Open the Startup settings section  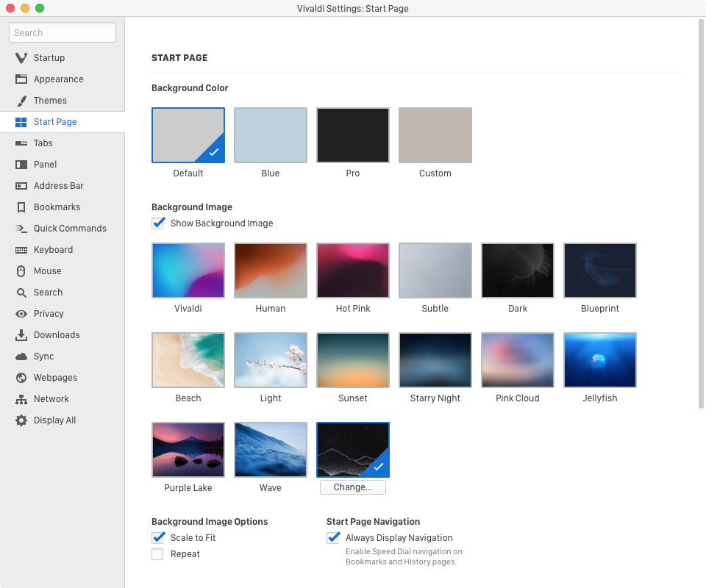tap(63, 57)
